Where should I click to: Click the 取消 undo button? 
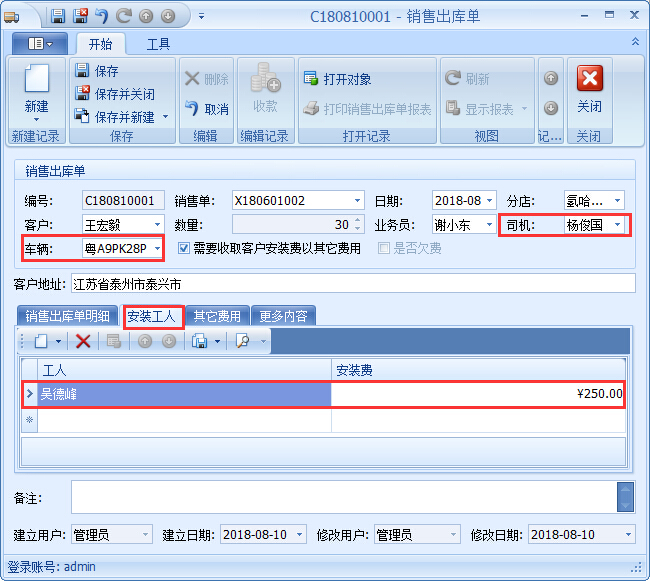click(207, 108)
